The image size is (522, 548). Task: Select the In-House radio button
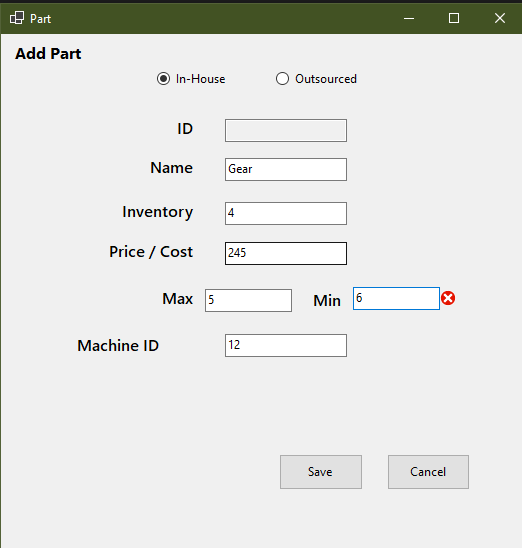(163, 79)
